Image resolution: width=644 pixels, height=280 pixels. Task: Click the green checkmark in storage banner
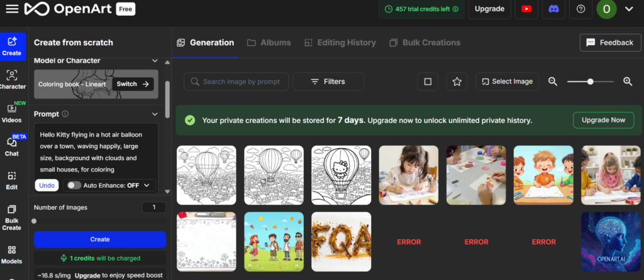190,120
